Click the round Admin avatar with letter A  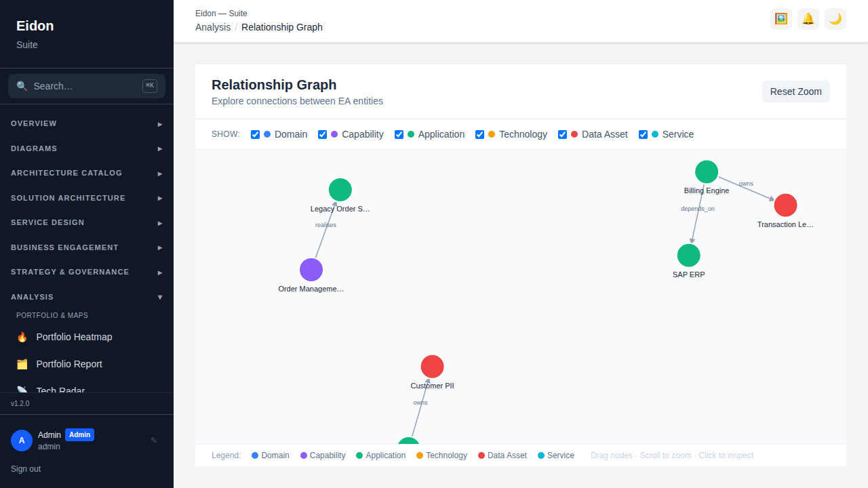tap(22, 441)
